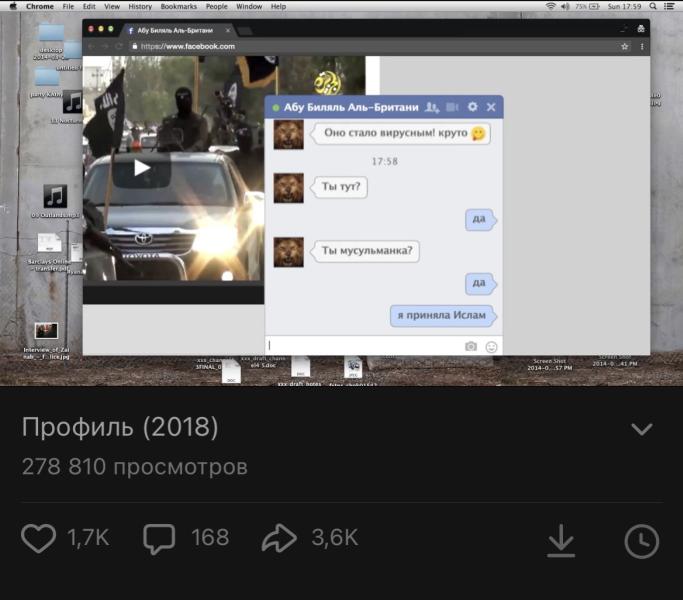Expand the video description chevron

click(x=642, y=429)
